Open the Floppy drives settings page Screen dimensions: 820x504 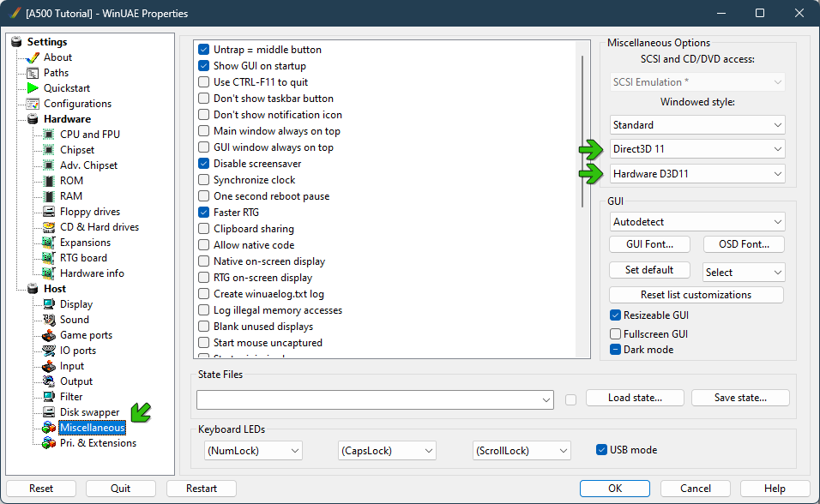click(90, 212)
